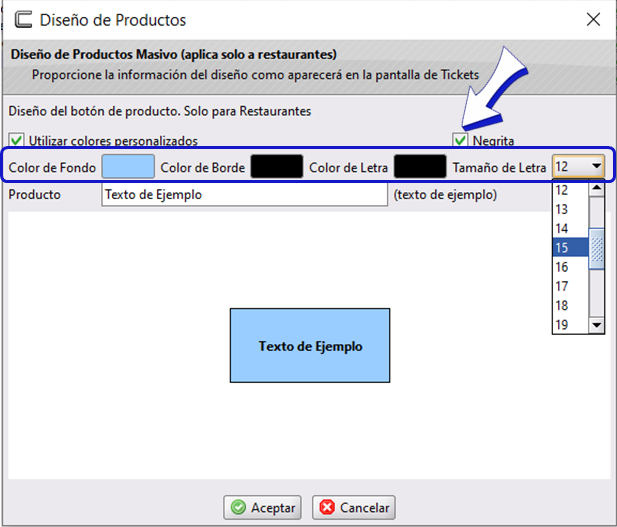
Task: Select font size 15 in the list
Action: pos(570,248)
